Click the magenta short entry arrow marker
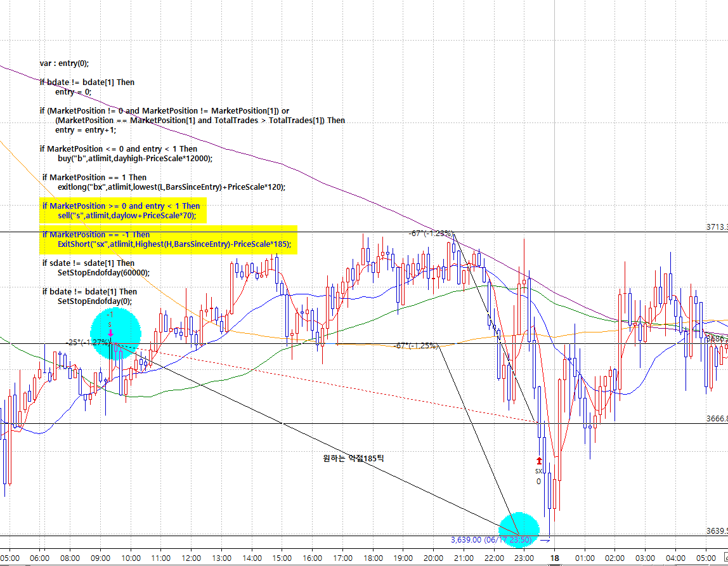The height and width of the screenshot is (566, 728). [x=110, y=332]
